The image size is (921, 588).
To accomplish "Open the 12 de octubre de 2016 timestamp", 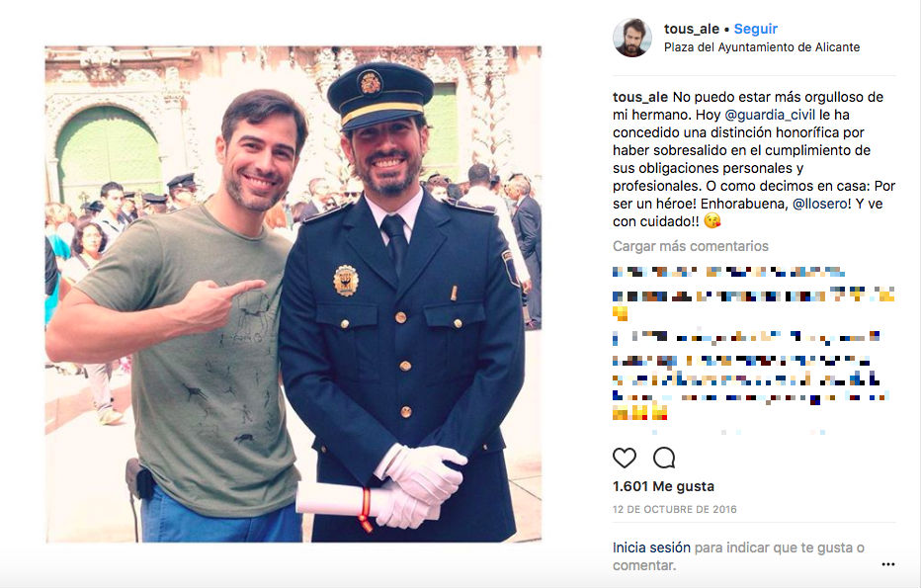I will [674, 509].
